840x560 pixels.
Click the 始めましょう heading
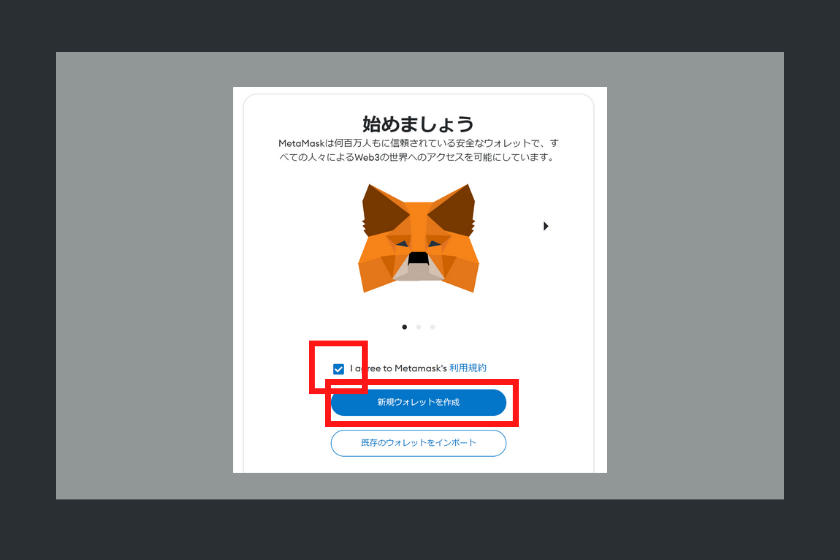pyautogui.click(x=418, y=124)
